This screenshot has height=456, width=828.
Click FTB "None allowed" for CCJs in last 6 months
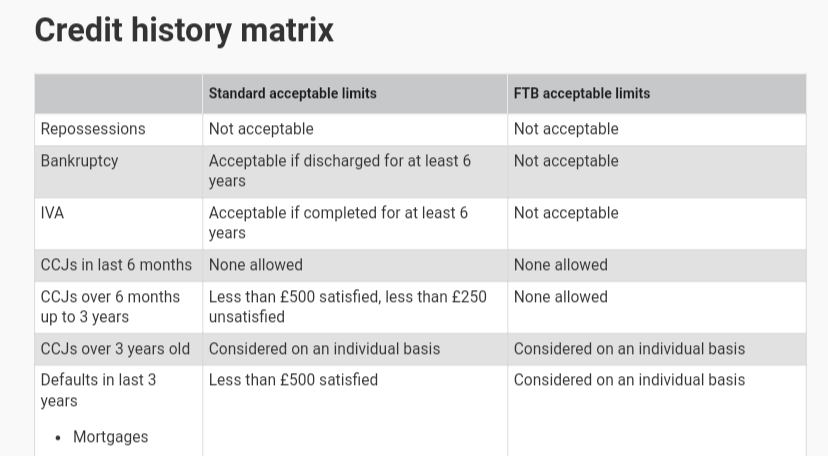560,265
